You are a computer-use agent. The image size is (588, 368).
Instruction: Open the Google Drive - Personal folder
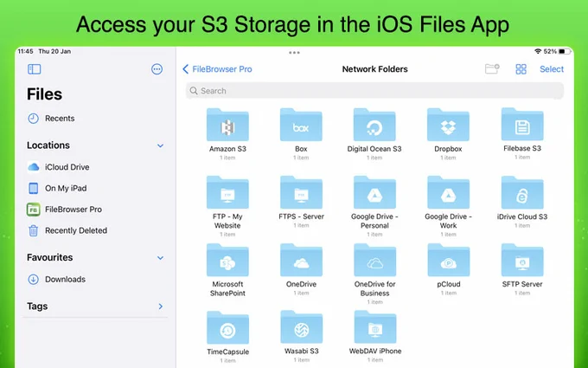click(374, 192)
